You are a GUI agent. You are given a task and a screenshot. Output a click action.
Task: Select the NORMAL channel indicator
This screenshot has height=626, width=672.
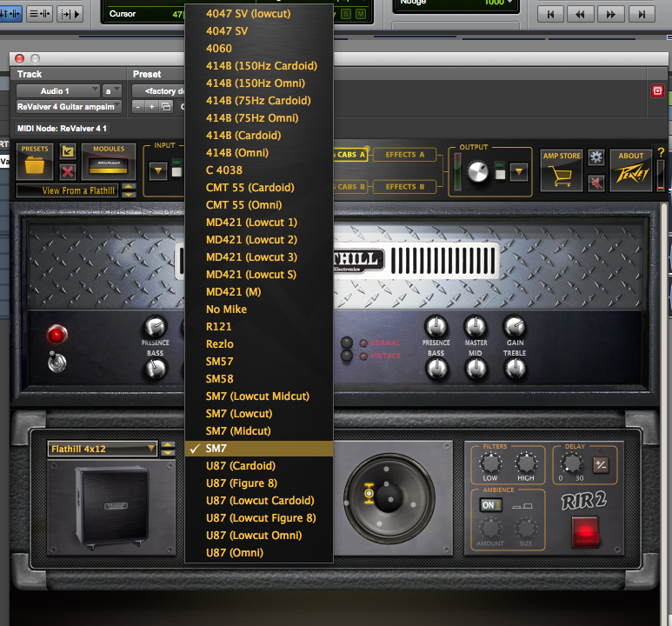(x=363, y=343)
